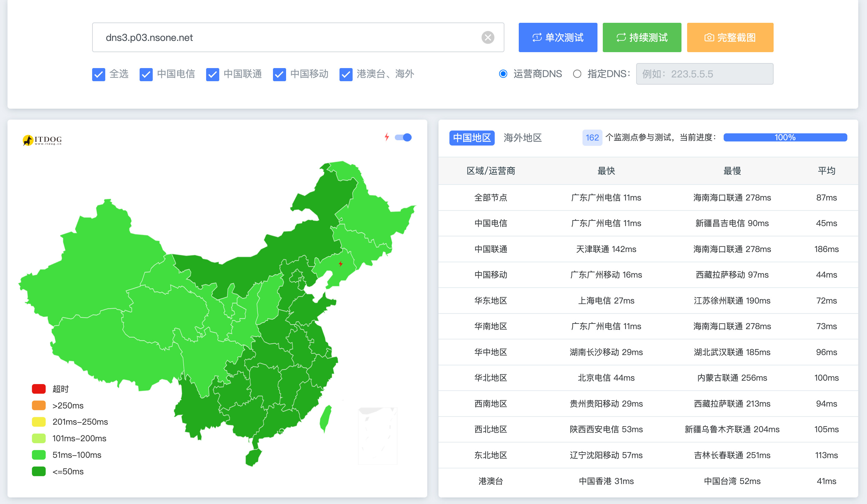This screenshot has width=867, height=504.
Task: Select the 运营商DNS radio option
Action: click(x=503, y=74)
